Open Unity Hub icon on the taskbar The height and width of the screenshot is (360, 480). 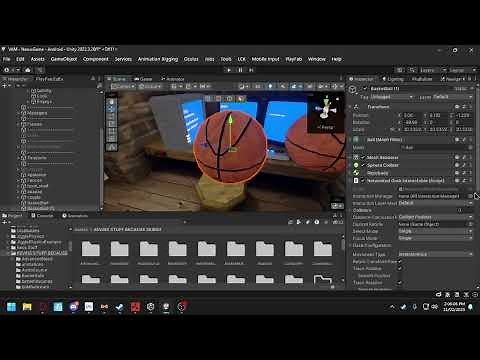click(150, 307)
